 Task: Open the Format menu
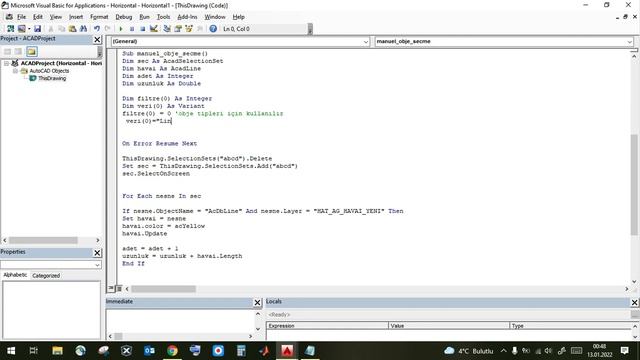click(x=99, y=17)
